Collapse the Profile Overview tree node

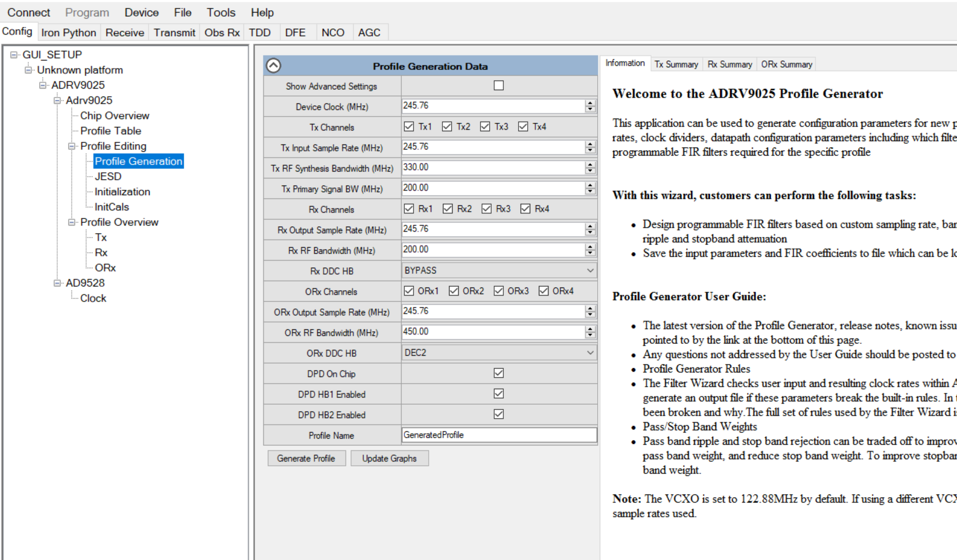click(x=72, y=222)
